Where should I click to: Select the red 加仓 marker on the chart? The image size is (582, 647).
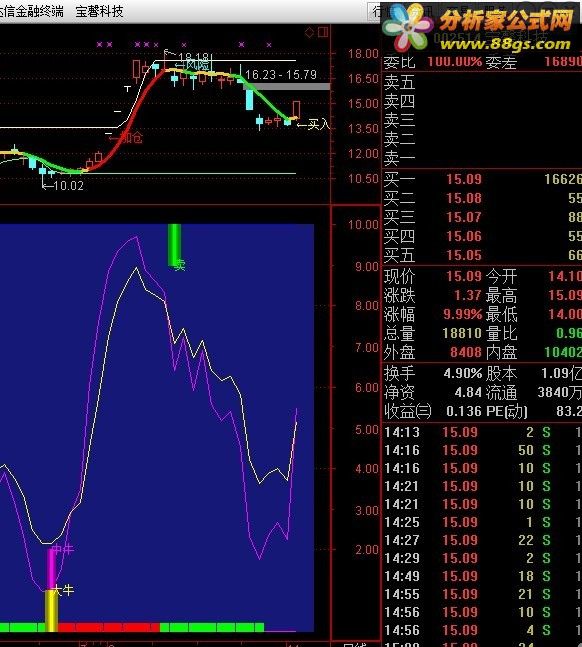click(125, 137)
